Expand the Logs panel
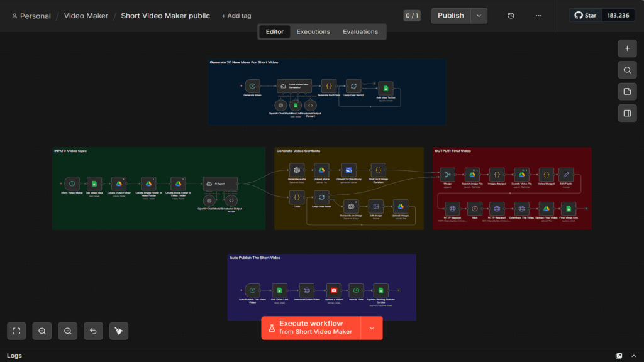The height and width of the screenshot is (362, 644). (x=634, y=354)
